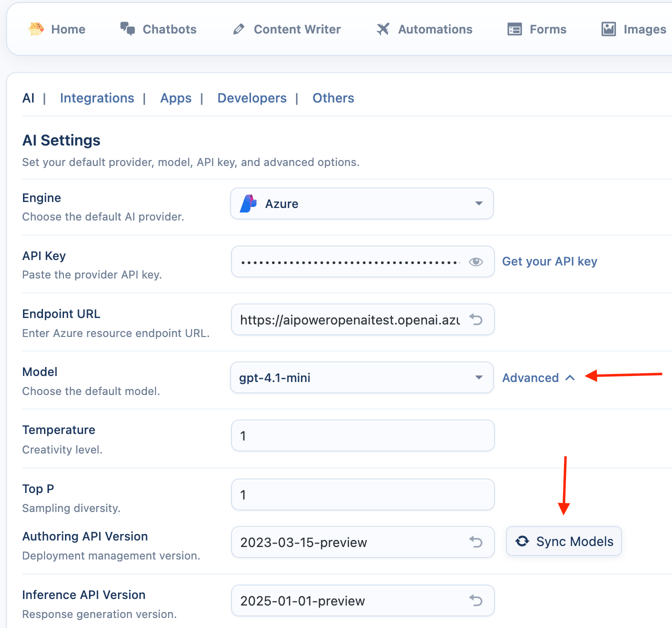672x628 pixels.
Task: Click the Images picture icon
Action: point(608,29)
